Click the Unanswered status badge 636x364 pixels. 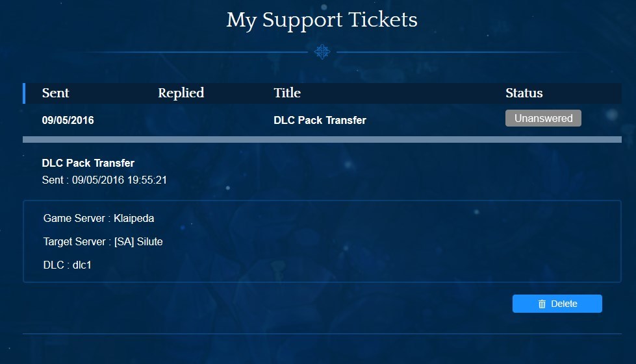[x=543, y=118]
